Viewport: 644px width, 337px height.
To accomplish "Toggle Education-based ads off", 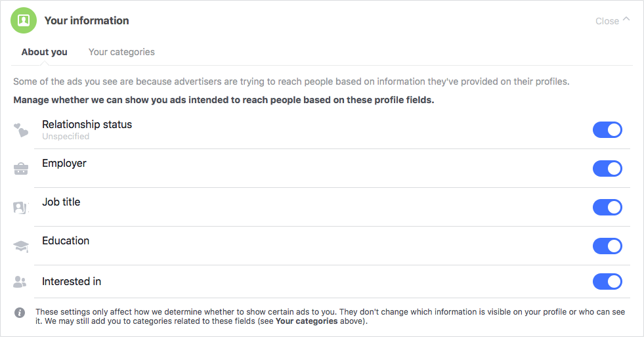I will [x=607, y=246].
